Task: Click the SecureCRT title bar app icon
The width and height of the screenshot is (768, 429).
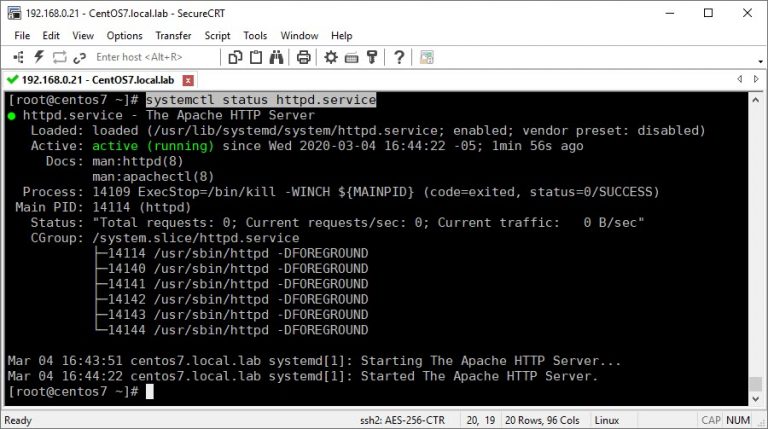Action: click(x=14, y=13)
